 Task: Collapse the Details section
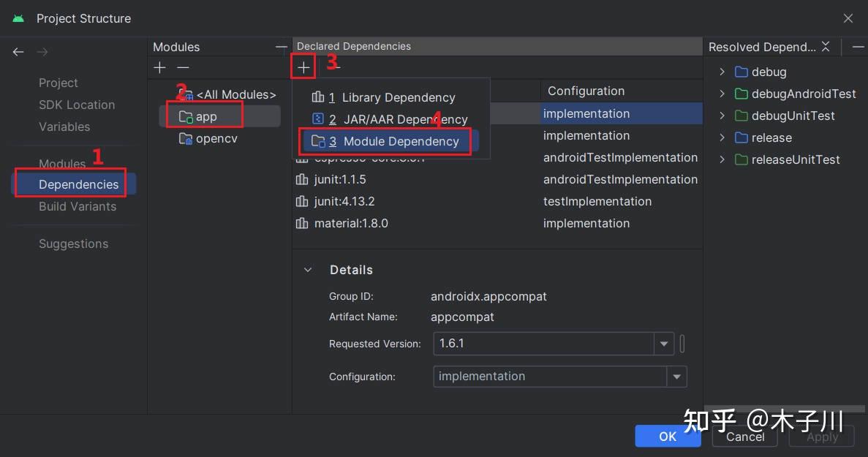pos(307,269)
